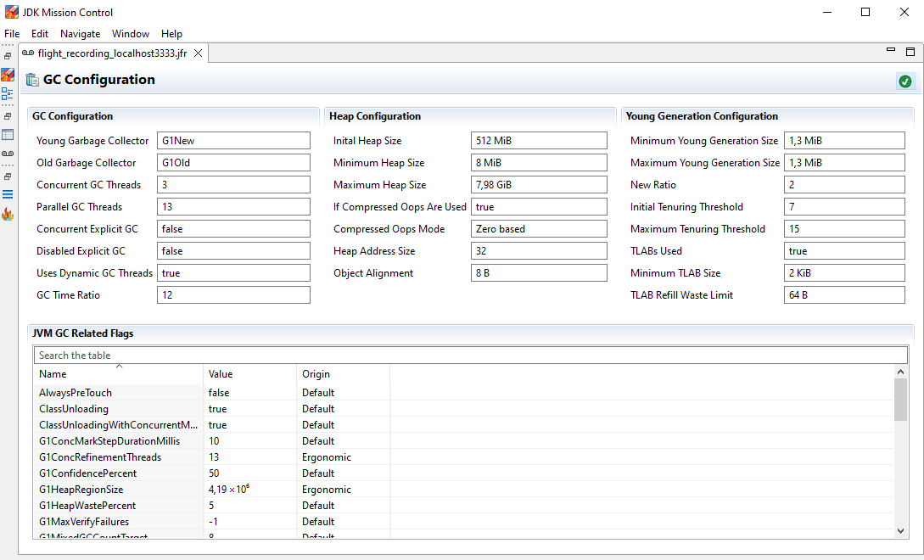This screenshot has width=924, height=560.
Task: Click the Disabled Explicit GC false field
Action: [233, 251]
